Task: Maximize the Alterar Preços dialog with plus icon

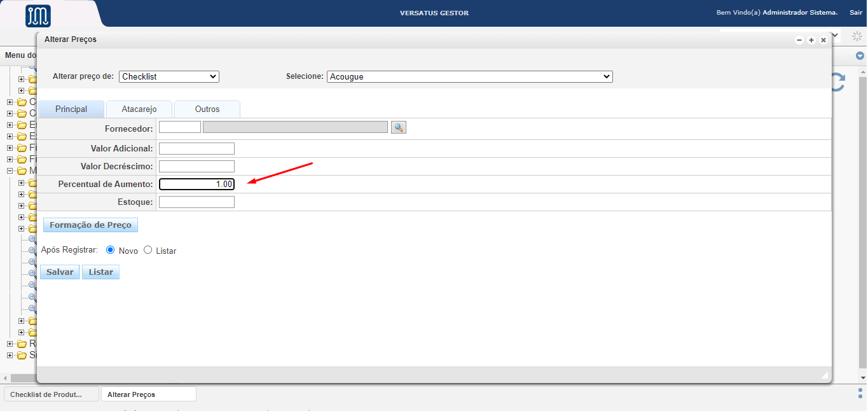Action: (811, 40)
